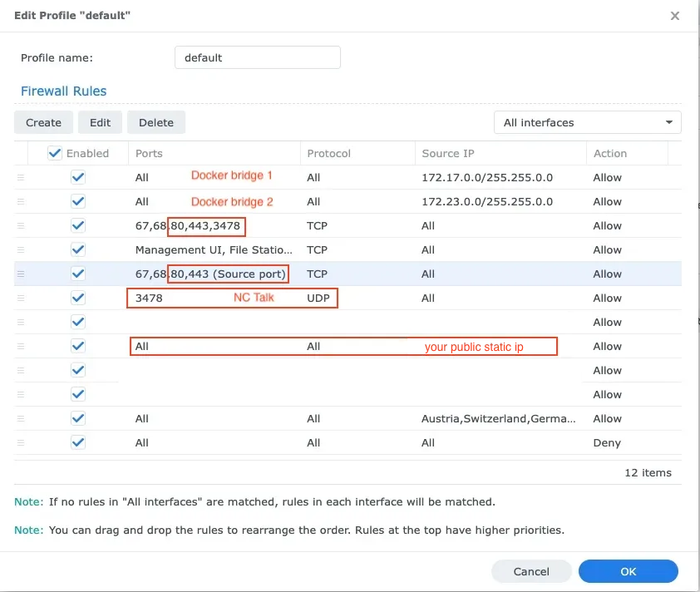Image resolution: width=700 pixels, height=592 pixels.
Task: Click the Management UI, File Statio... ports cell
Action: 214,250
